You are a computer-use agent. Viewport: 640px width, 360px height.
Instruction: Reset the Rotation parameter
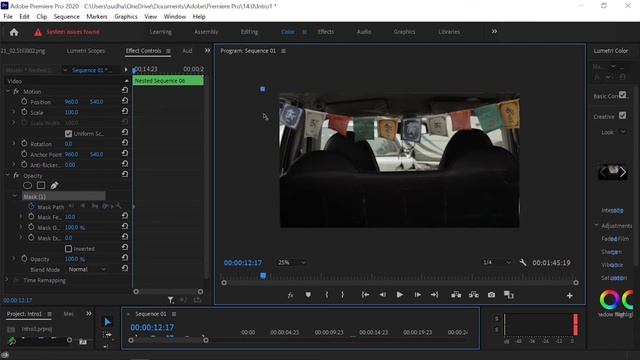coord(125,143)
